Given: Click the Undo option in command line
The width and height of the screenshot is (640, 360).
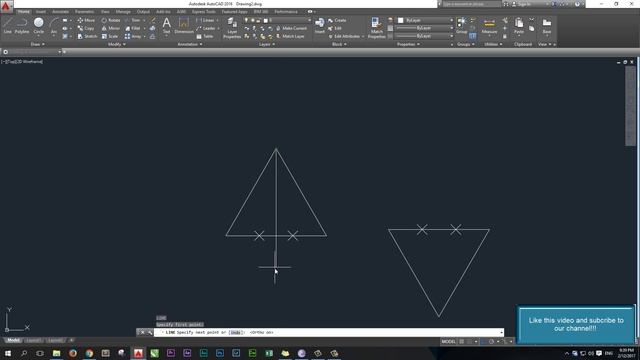Looking at the screenshot, I should [236, 332].
